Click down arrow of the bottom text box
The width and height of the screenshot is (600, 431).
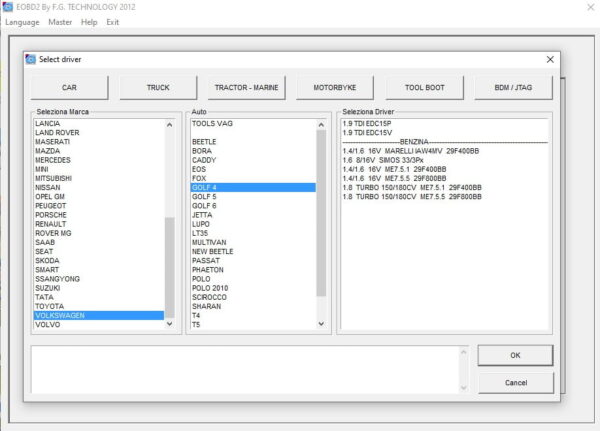(x=464, y=388)
